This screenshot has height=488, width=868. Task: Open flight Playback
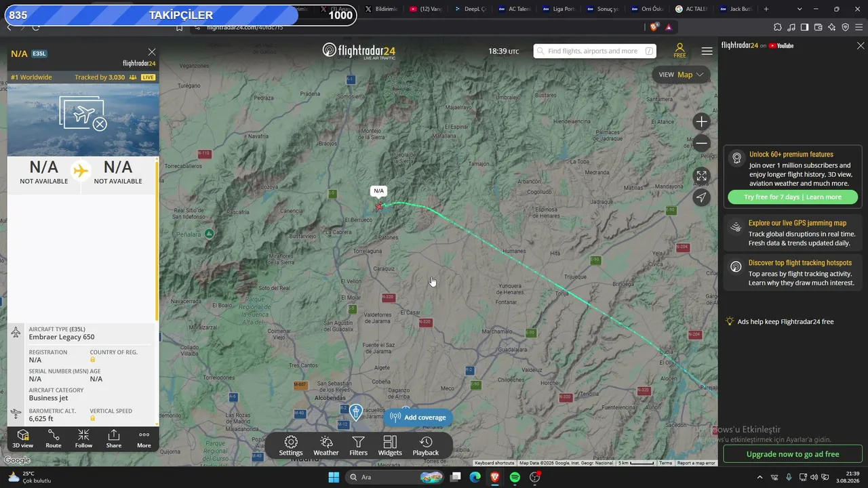tap(426, 446)
